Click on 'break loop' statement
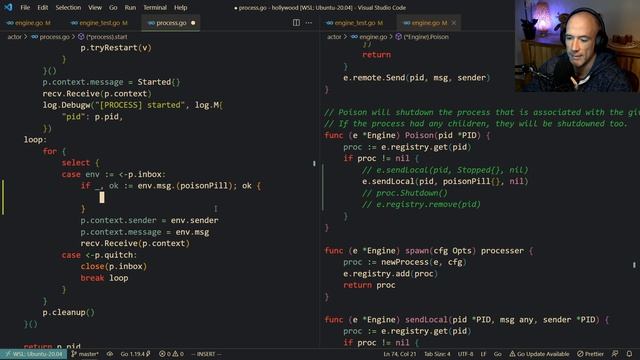Screen dimensions: 640x360 104,278
